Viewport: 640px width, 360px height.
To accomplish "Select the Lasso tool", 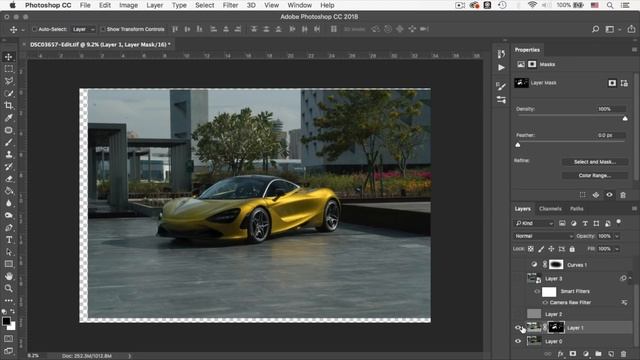I will [9, 81].
